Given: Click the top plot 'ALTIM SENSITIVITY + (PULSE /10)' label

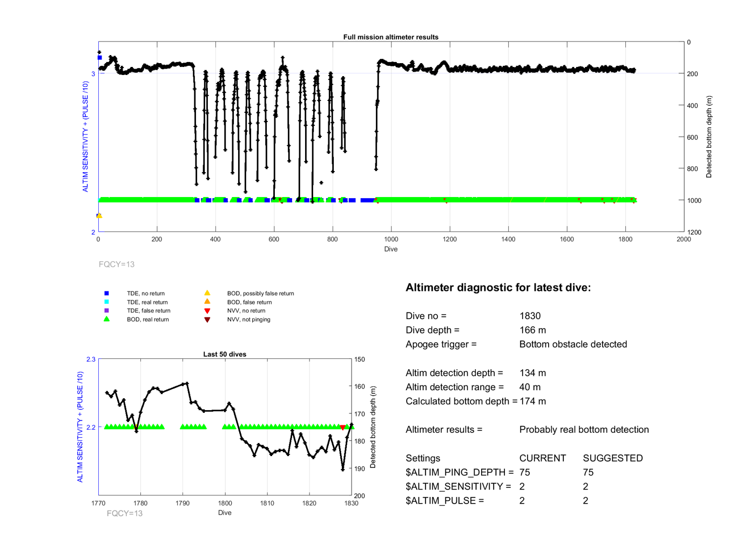Looking at the screenshot, I should [x=85, y=137].
